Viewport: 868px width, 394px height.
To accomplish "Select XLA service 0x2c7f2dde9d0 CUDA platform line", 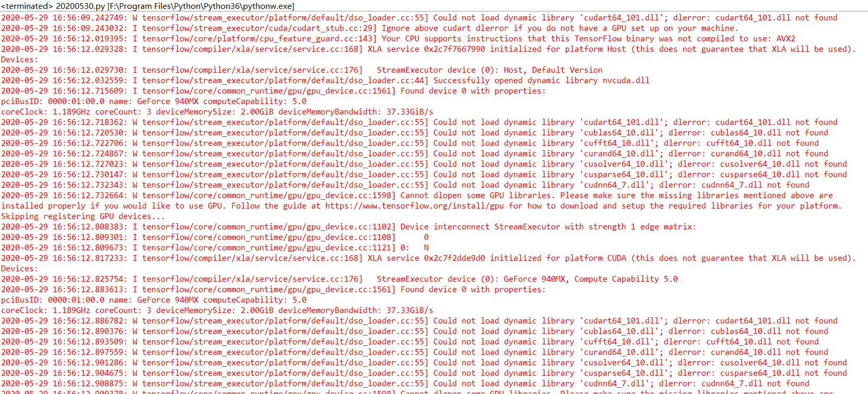I will 429,258.
